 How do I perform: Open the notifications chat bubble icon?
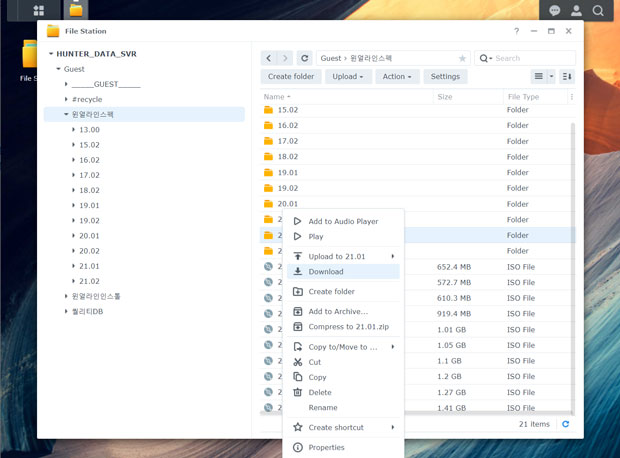click(x=554, y=11)
